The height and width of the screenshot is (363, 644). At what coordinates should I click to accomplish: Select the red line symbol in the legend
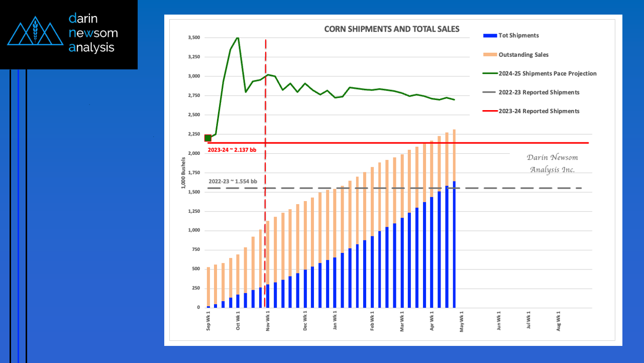pyautogui.click(x=490, y=111)
